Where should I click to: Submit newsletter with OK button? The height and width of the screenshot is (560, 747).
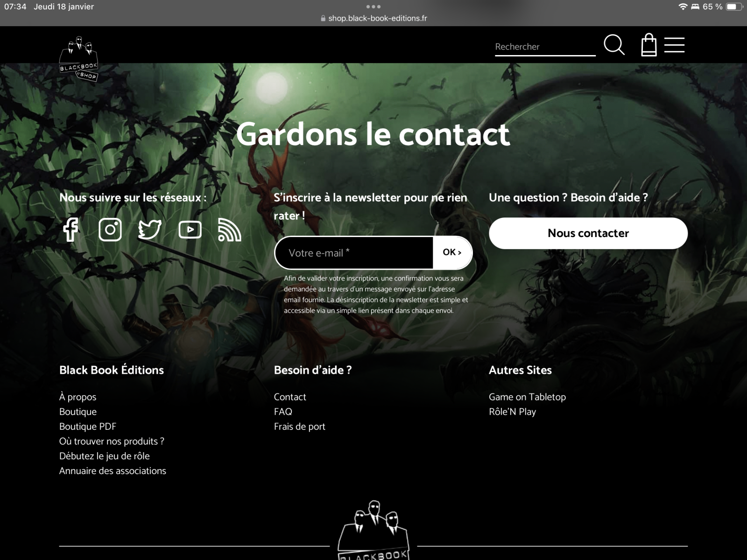tap(452, 252)
